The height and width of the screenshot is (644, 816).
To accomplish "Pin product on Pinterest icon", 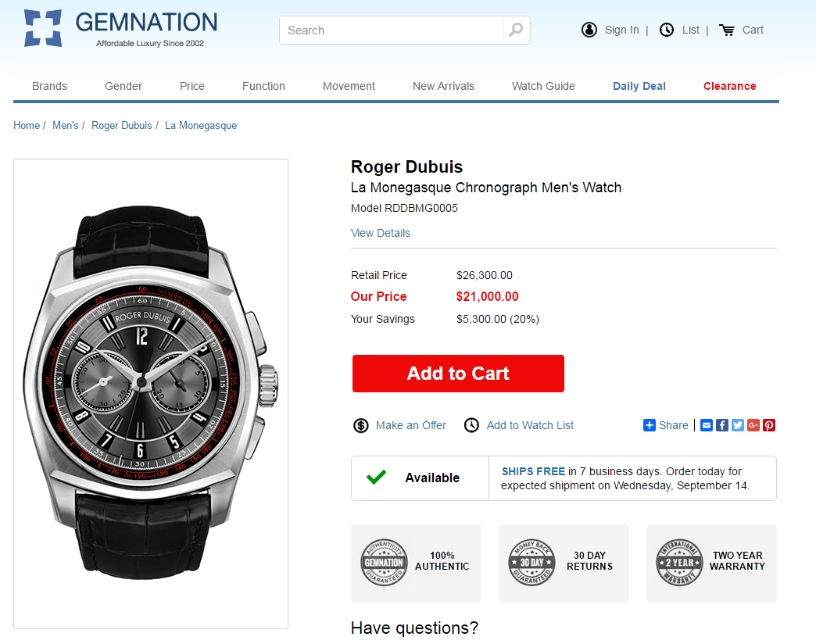I will click(x=769, y=425).
